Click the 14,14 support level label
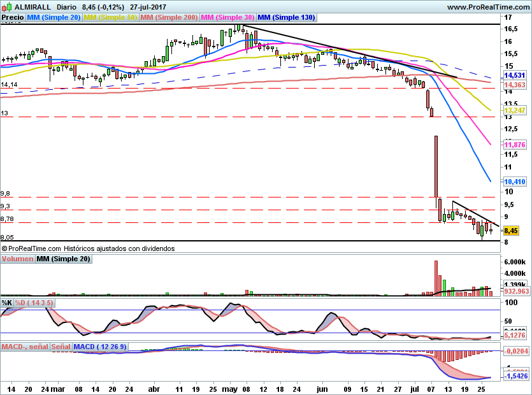 [9, 85]
